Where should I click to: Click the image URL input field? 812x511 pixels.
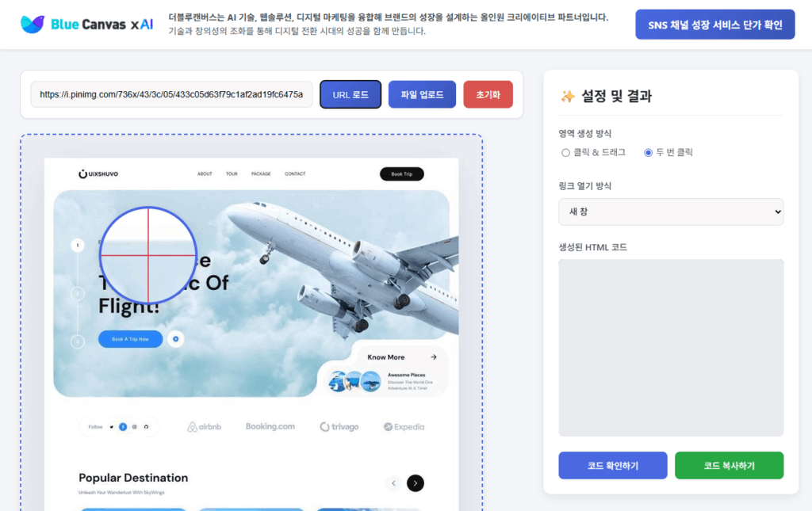coord(171,94)
